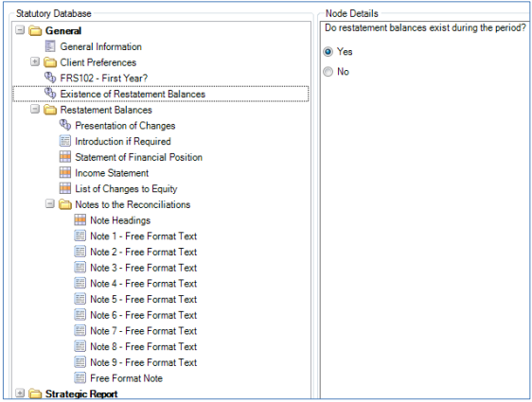The height and width of the screenshot is (402, 532).
Task: Open Note Headings label
Action: [x=120, y=220]
